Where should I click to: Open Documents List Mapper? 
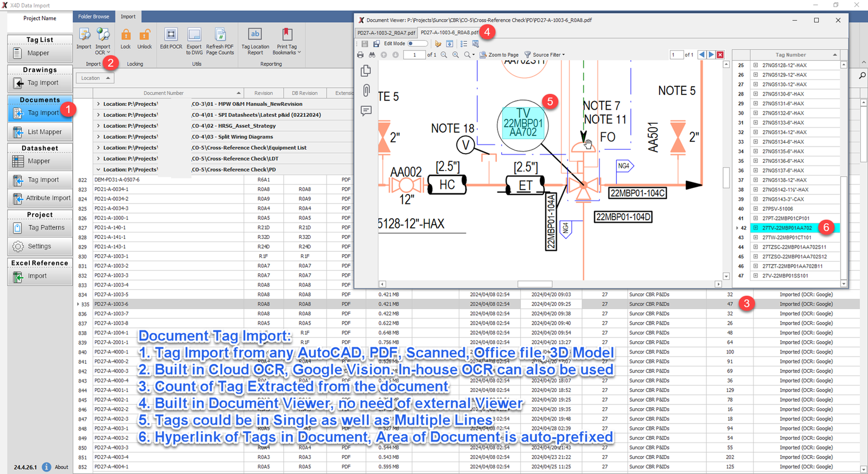click(40, 132)
